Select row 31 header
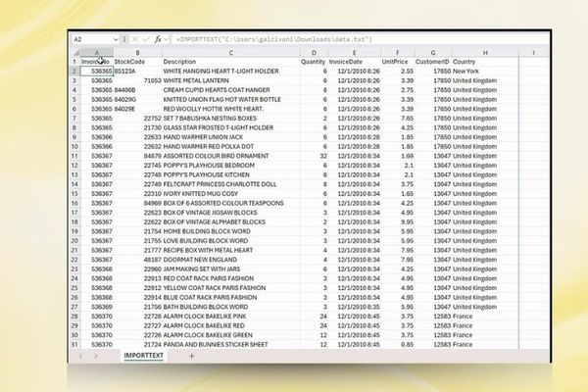588x392 pixels. [74, 344]
